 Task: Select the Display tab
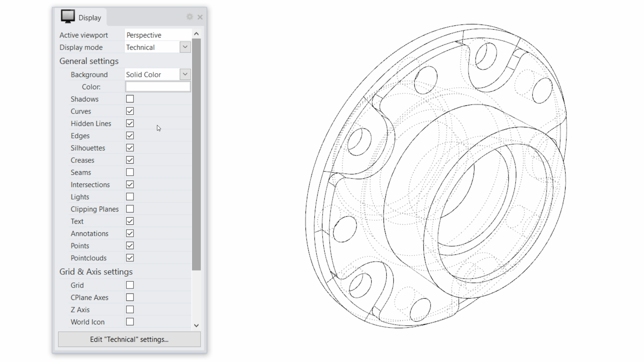[x=89, y=18]
